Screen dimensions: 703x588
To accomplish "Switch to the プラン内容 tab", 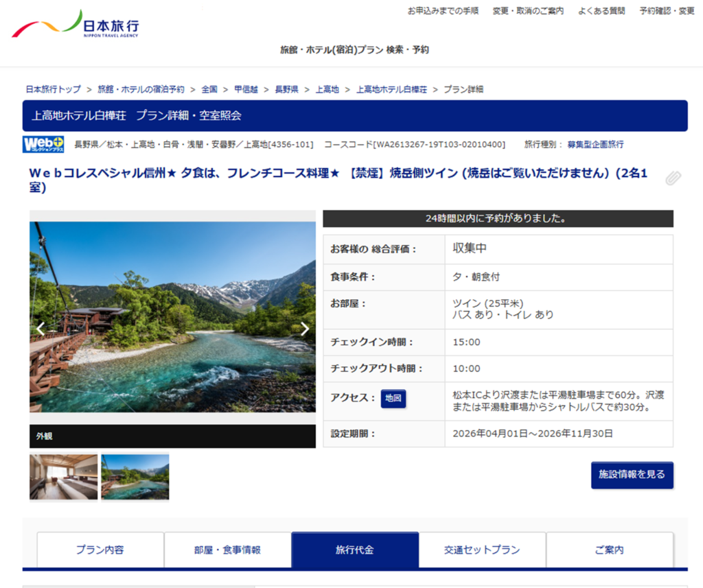I will [100, 550].
